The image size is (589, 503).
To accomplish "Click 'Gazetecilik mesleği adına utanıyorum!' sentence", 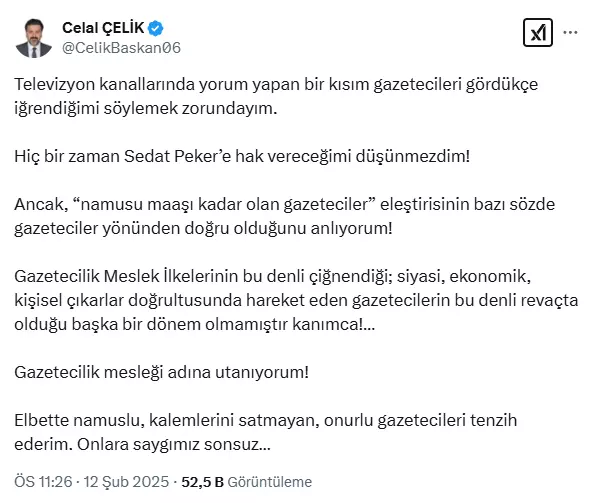I will tap(162, 372).
